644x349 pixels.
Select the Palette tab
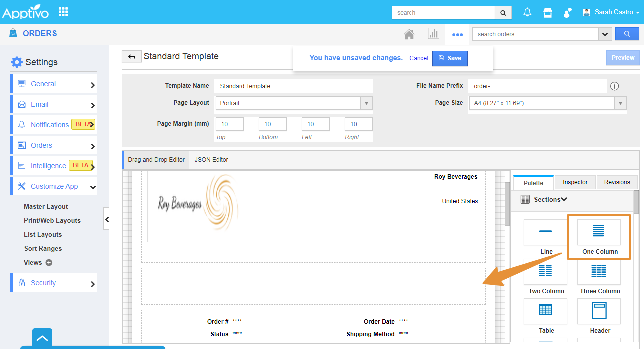click(533, 183)
